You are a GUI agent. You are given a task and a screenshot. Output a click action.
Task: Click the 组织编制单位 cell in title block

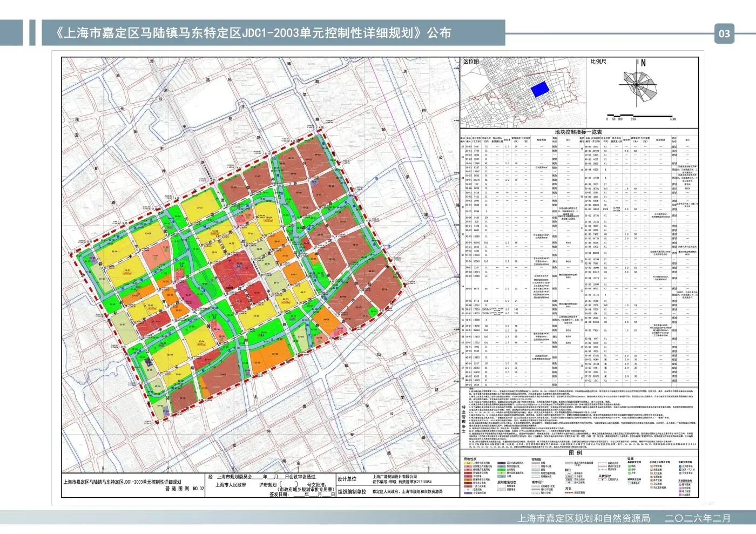352,491
